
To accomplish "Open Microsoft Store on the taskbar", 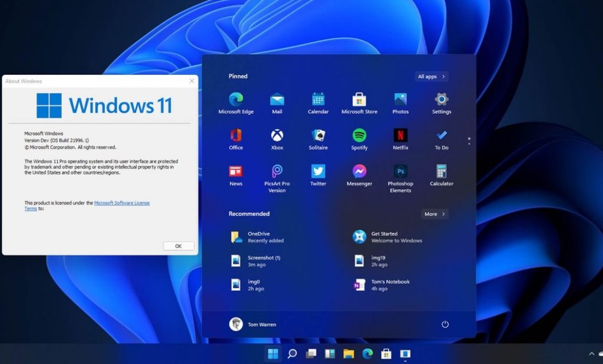I will click(386, 353).
